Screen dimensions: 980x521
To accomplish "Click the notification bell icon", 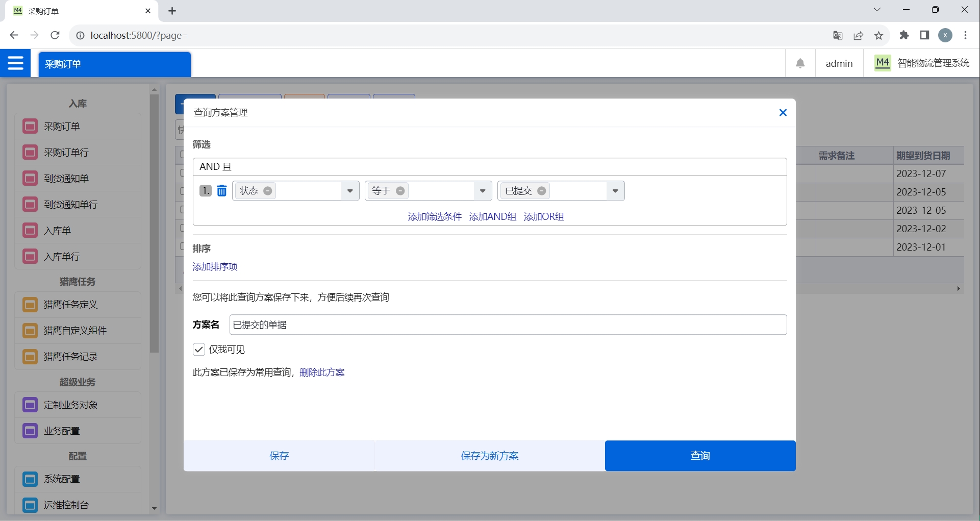I will coord(800,63).
